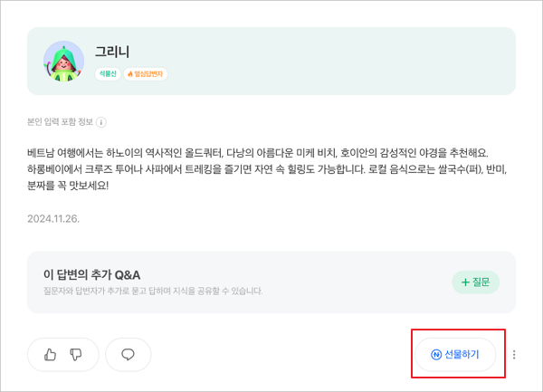Viewport: 543px width, 392px height.
Task: Click the Vietnam travel answer paragraph
Action: click(267, 169)
